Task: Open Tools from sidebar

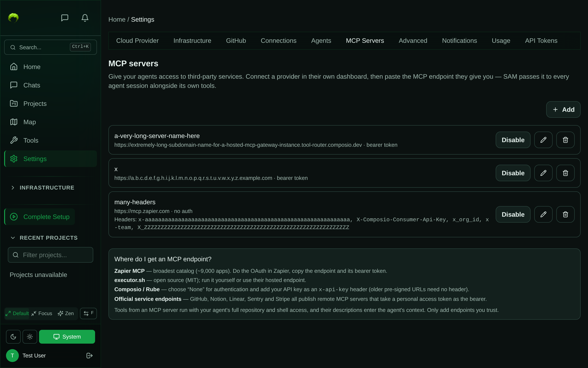Action: (51, 140)
